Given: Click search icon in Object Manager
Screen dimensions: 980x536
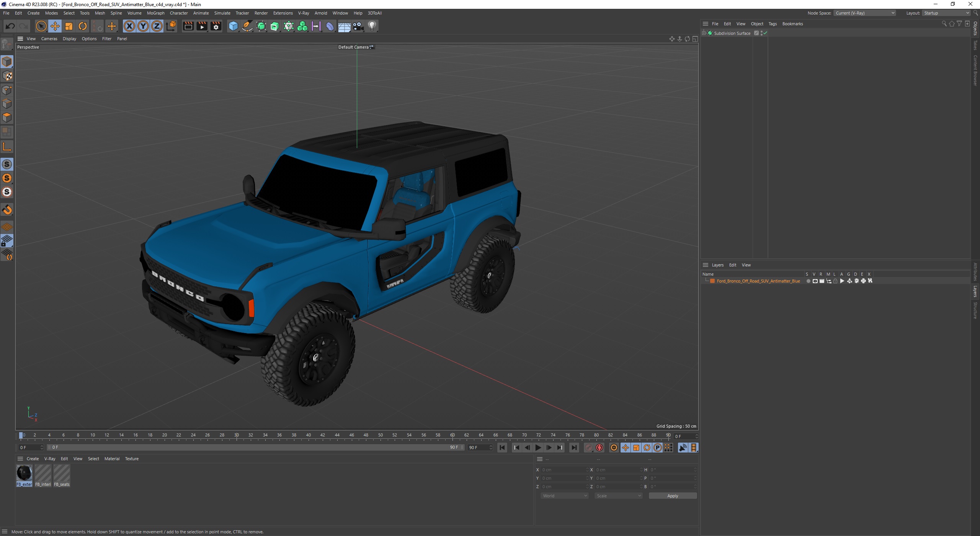Looking at the screenshot, I should point(944,24).
